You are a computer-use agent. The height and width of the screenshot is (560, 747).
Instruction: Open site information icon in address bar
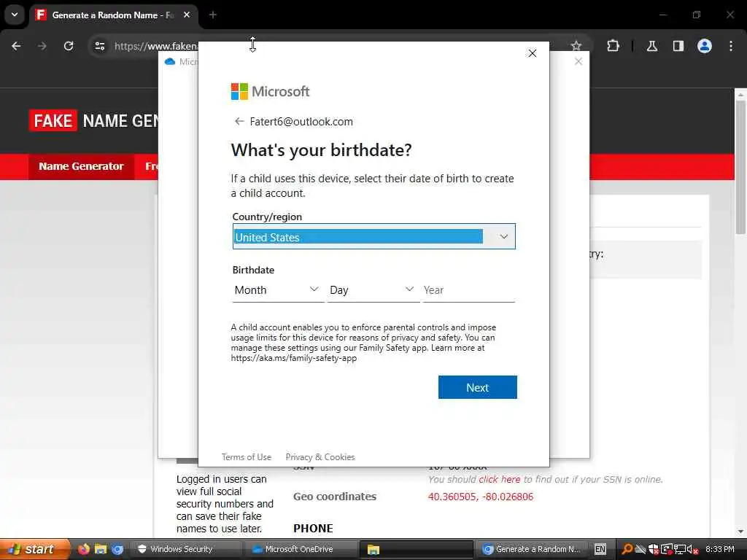(100, 46)
